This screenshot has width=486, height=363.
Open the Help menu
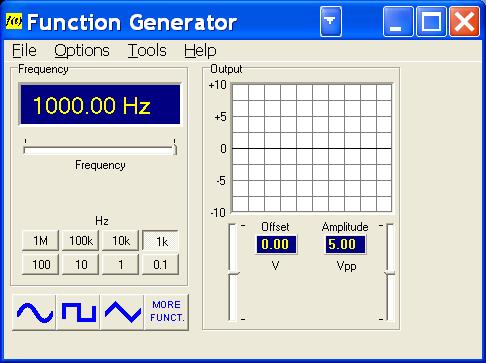coord(200,51)
